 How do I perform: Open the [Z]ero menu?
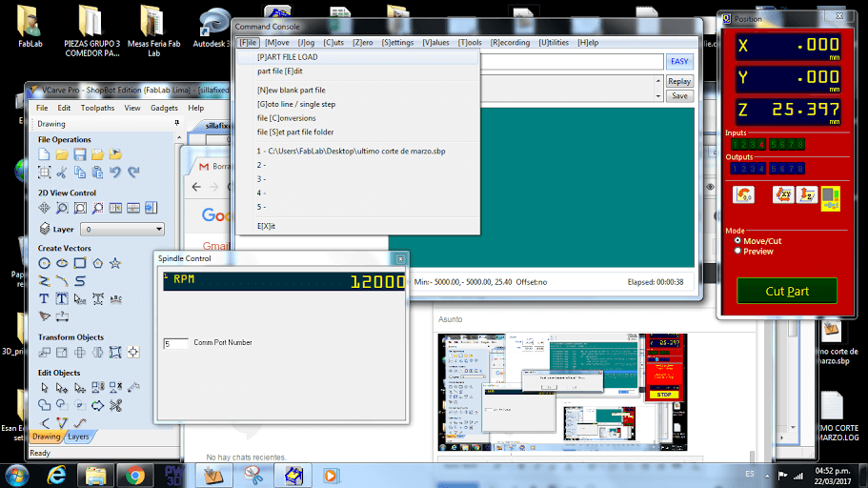click(363, 43)
